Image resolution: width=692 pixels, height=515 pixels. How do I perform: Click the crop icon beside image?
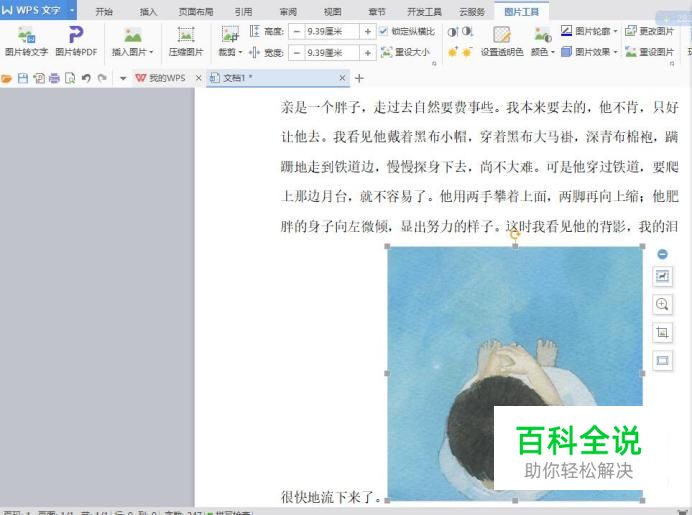point(662,332)
